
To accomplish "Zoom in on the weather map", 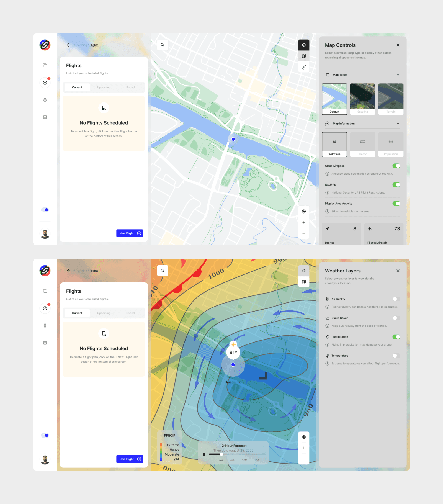I will [304, 448].
